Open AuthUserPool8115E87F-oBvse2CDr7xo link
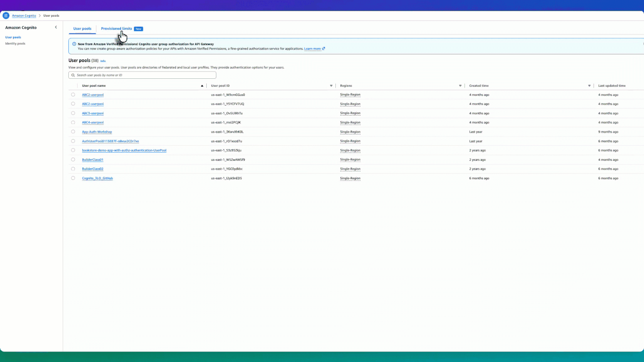 pos(110,141)
